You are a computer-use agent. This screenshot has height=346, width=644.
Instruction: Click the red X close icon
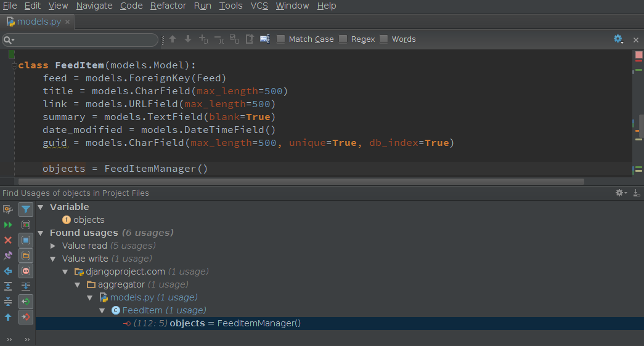pyautogui.click(x=8, y=240)
